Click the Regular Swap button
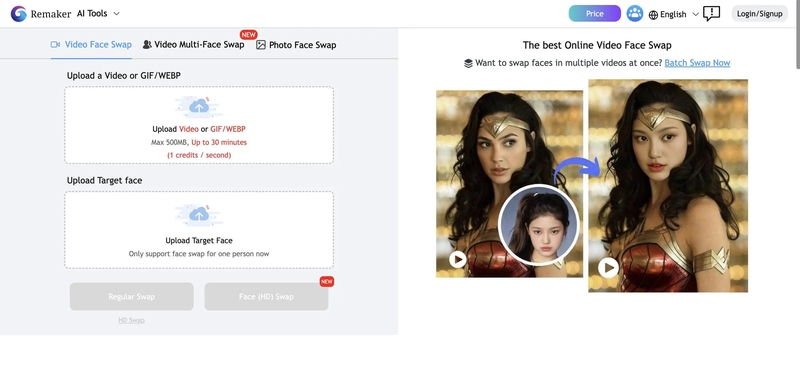 (132, 296)
